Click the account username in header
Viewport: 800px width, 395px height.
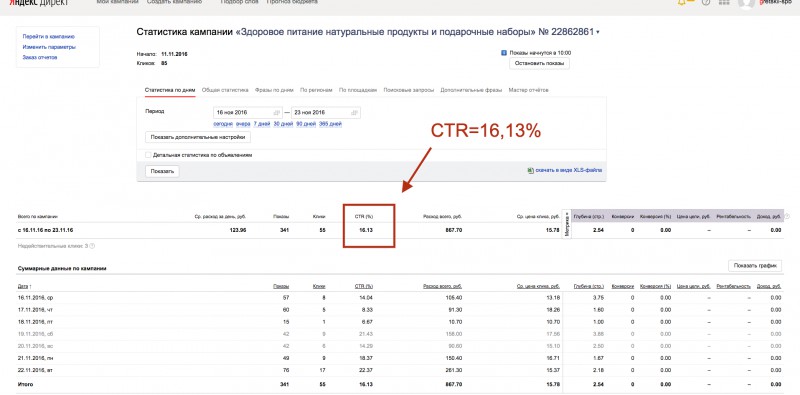click(776, 2)
